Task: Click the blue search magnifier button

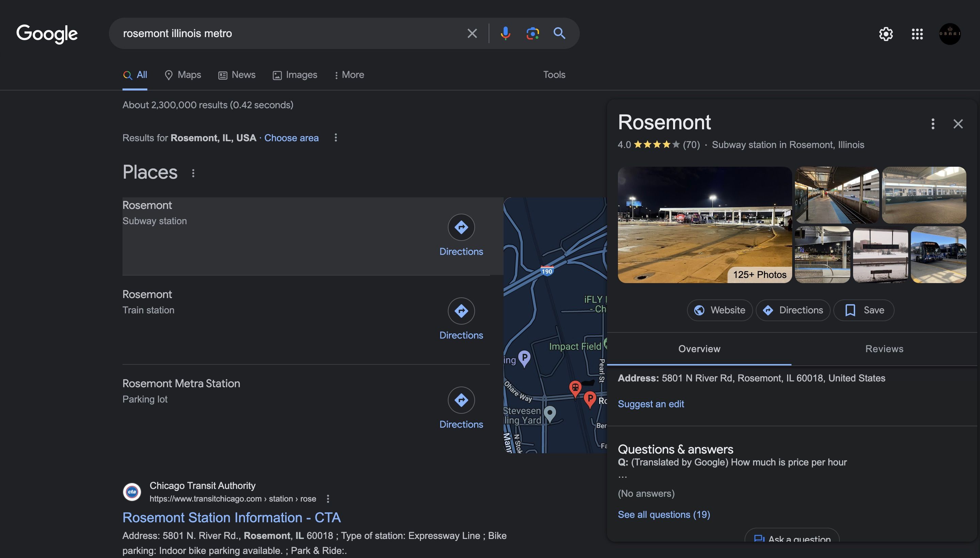Action: pos(559,33)
